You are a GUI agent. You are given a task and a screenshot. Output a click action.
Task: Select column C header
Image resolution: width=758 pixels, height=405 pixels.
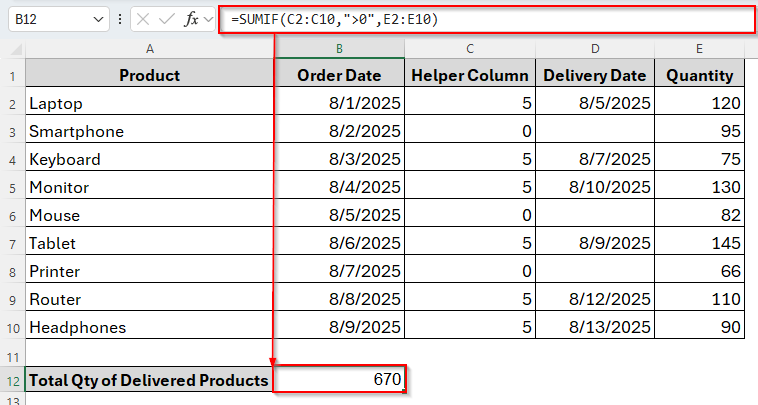click(x=469, y=49)
